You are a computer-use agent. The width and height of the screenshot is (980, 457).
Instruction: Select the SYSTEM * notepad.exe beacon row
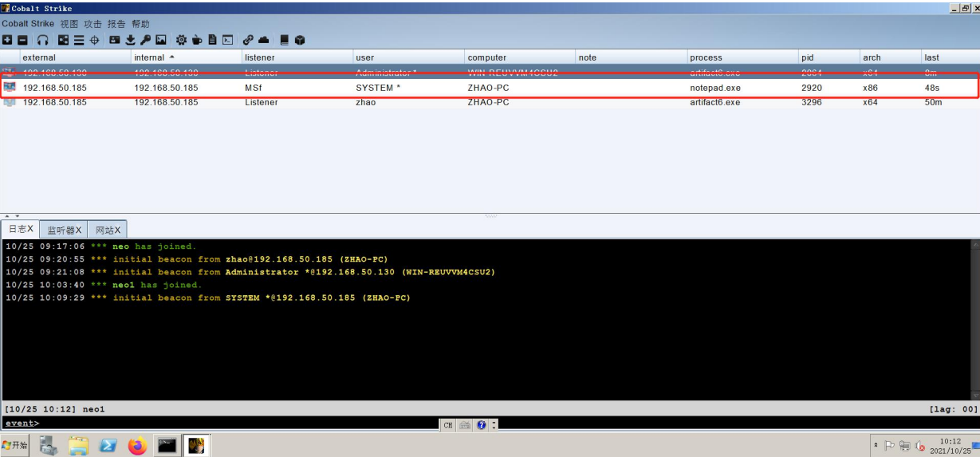(490, 88)
